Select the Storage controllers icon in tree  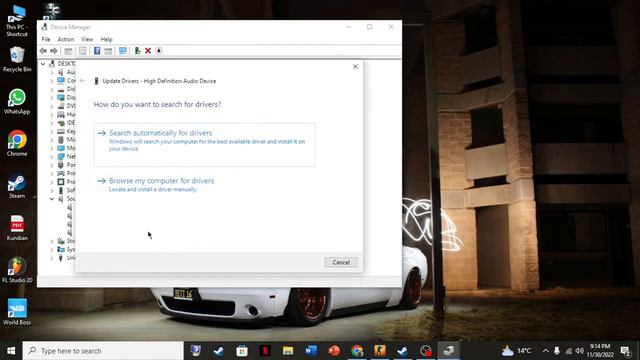click(x=61, y=241)
